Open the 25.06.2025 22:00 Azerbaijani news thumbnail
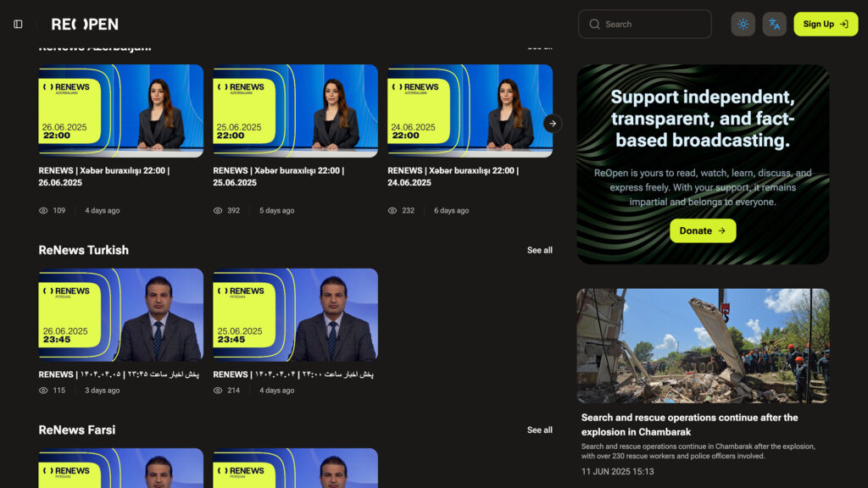 [296, 111]
